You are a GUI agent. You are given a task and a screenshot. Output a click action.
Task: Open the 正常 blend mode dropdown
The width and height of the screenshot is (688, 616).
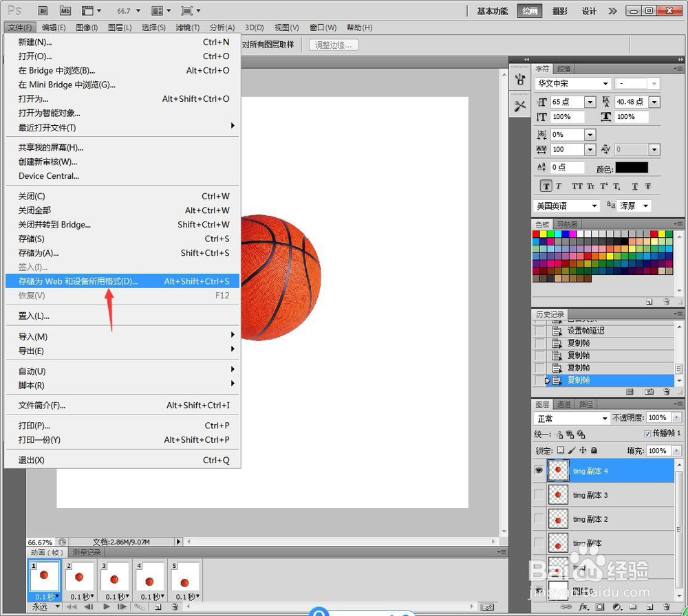click(605, 418)
